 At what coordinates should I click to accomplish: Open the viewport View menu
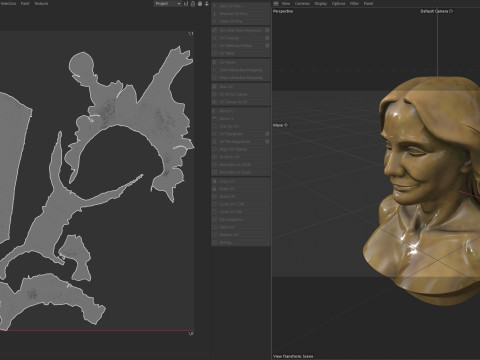(286, 3)
